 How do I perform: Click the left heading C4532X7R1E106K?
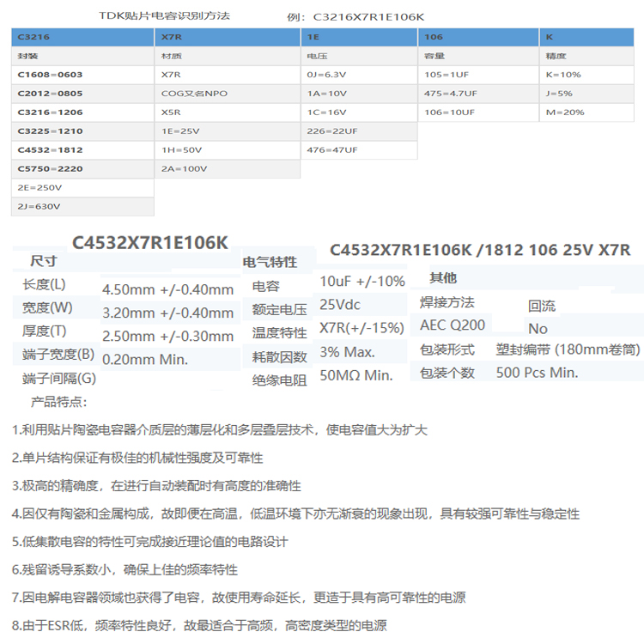tap(150, 243)
